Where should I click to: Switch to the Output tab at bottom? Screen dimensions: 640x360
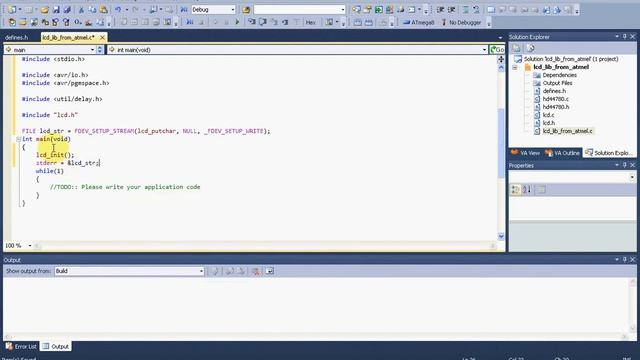click(56, 347)
